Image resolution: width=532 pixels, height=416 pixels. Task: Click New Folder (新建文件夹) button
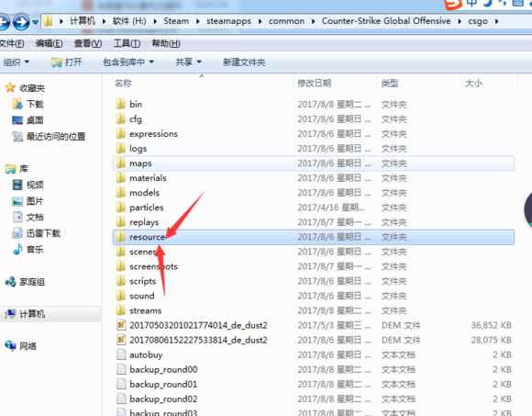coord(244,62)
